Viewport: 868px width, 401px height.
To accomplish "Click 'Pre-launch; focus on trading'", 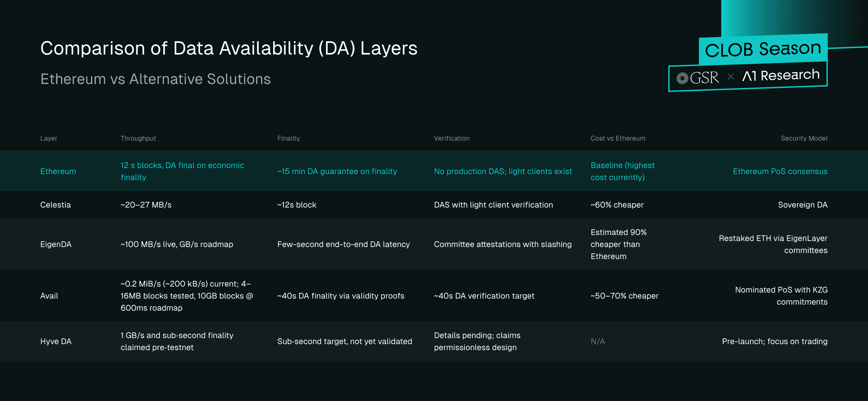I will tap(774, 341).
